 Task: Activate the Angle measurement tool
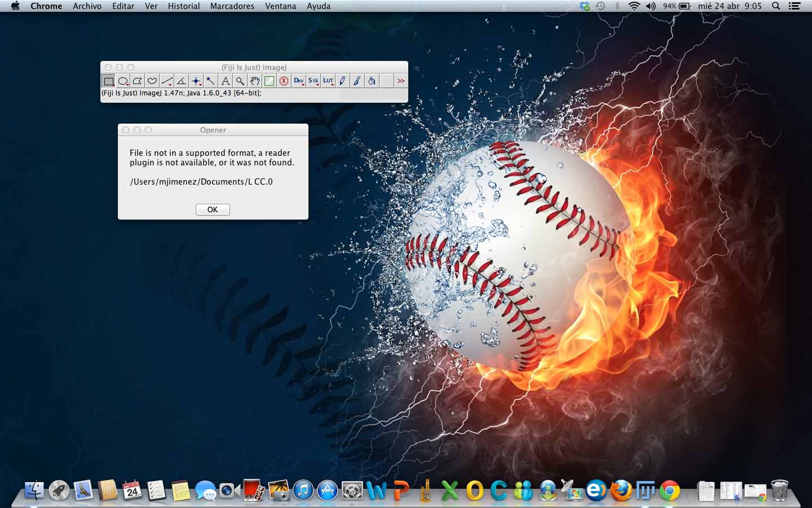182,81
